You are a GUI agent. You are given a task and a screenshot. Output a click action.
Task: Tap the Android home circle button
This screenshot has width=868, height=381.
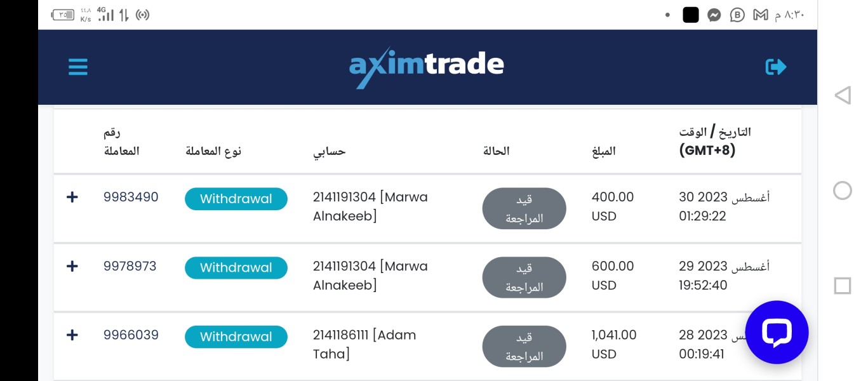[842, 190]
